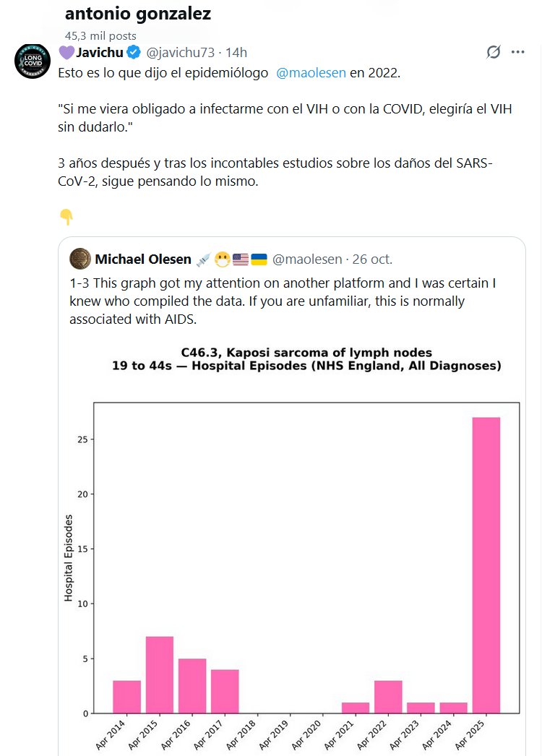This screenshot has width=542, height=756.
Task: Open the @javichu73 handle link
Action: [x=181, y=52]
